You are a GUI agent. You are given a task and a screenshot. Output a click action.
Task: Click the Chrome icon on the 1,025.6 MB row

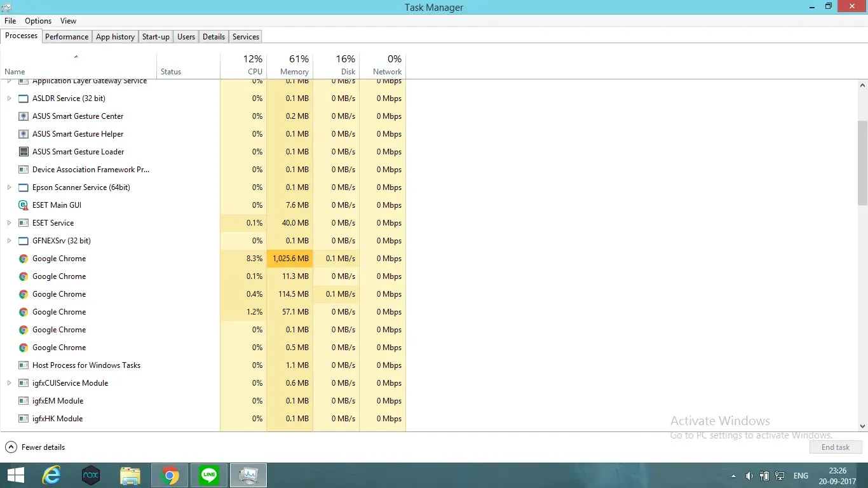pos(24,259)
